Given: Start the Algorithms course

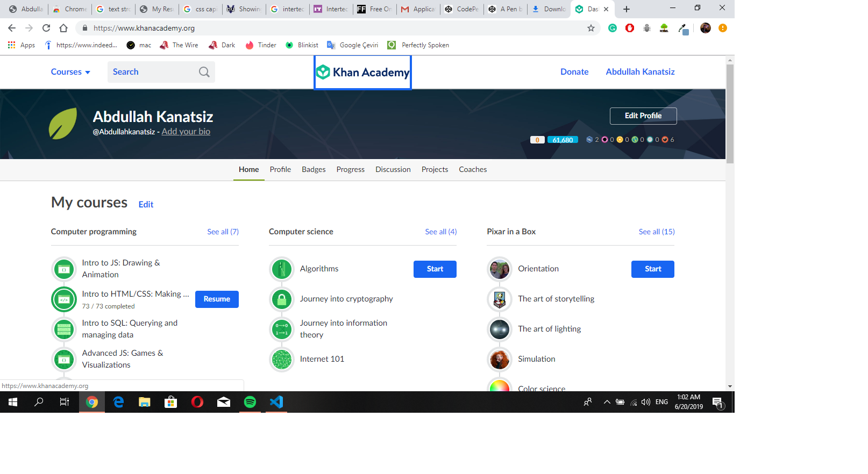Looking at the screenshot, I should pos(435,269).
